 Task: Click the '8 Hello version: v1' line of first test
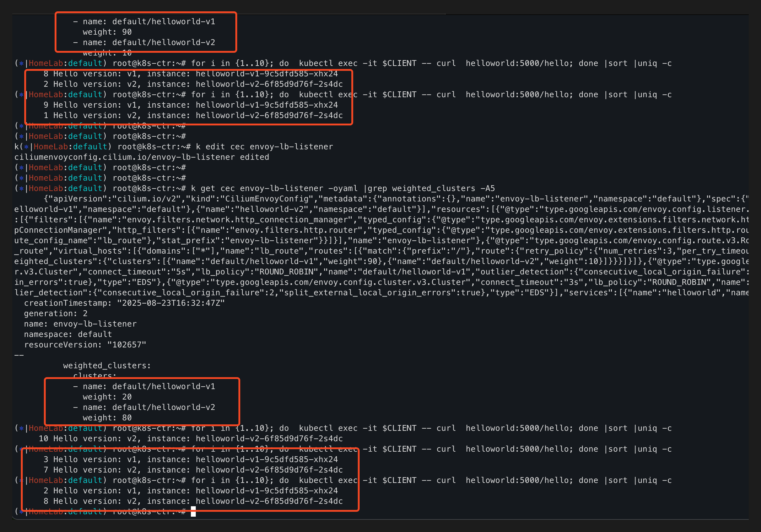[x=191, y=74]
